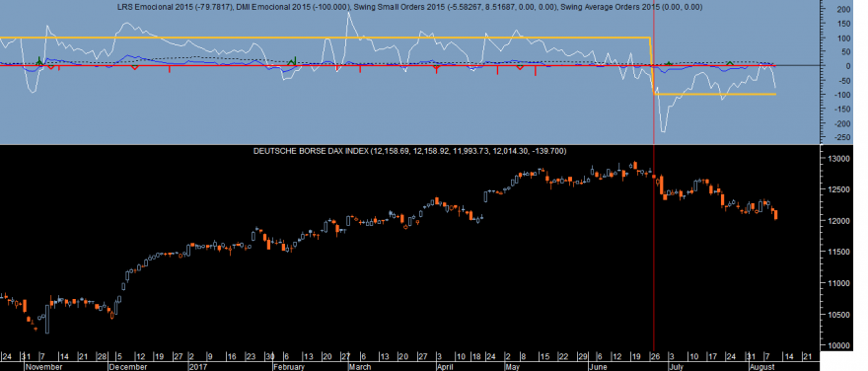868x371 pixels.
Task: Click the July month label
Action: pyautogui.click(x=676, y=367)
